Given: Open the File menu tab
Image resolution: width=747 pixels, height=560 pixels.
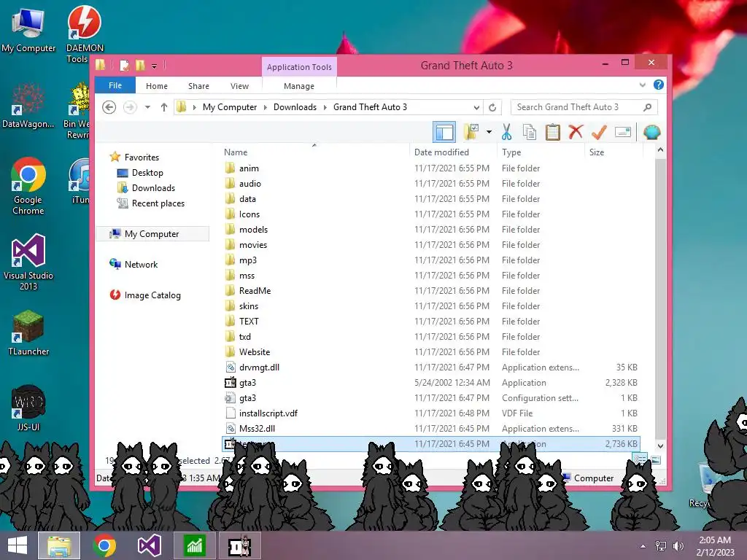Looking at the screenshot, I should 115,85.
